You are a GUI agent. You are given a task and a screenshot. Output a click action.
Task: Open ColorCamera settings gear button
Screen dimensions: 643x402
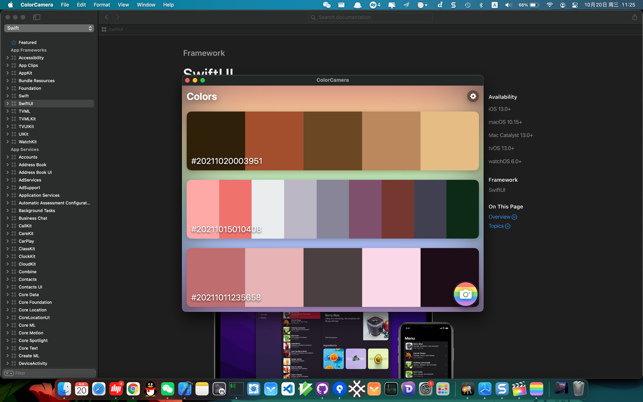473,96
